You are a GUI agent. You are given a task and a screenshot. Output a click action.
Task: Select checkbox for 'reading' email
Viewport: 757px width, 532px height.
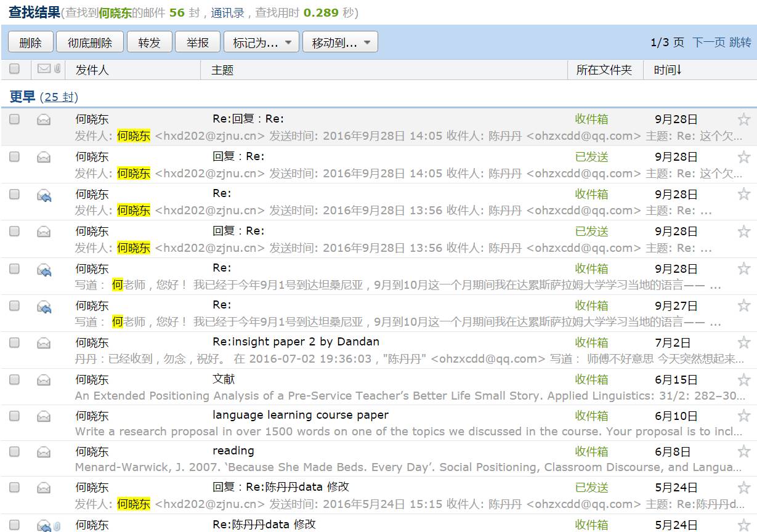pyautogui.click(x=14, y=451)
